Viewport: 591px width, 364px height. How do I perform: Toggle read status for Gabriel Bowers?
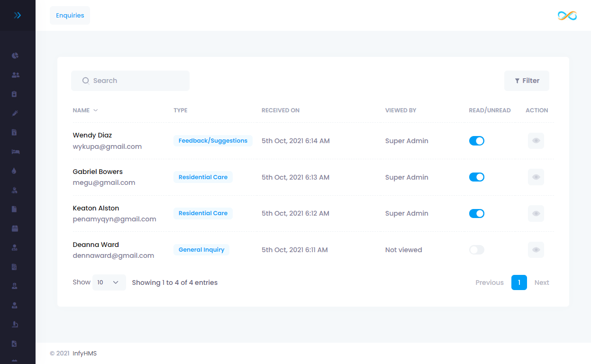click(x=476, y=177)
